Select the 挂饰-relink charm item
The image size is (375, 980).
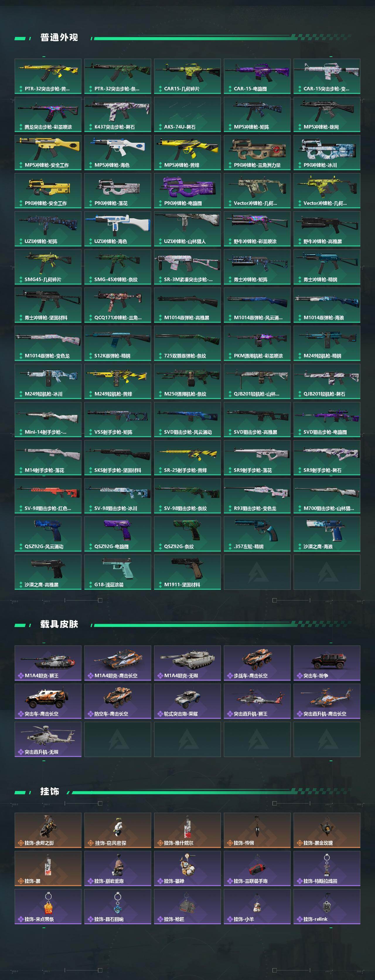(x=327, y=907)
